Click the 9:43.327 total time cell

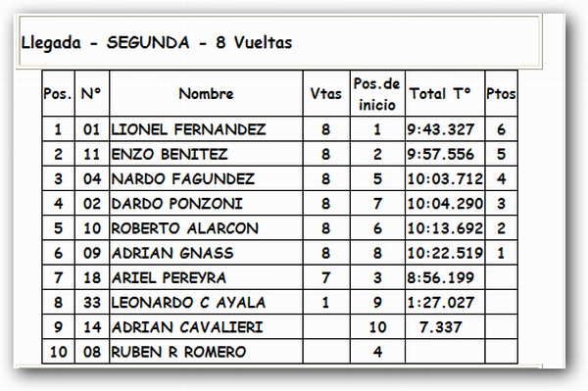click(x=445, y=129)
